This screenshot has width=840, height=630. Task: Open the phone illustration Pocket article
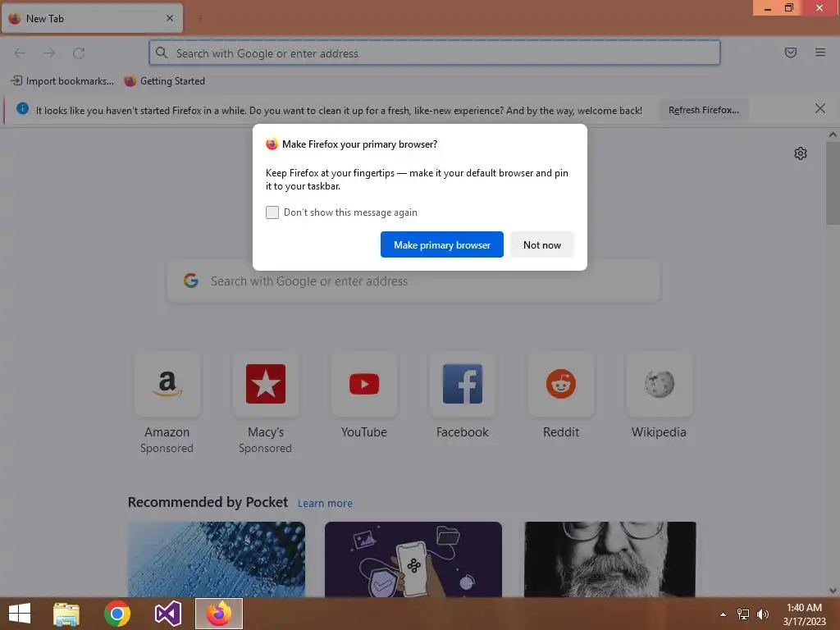pyautogui.click(x=413, y=559)
